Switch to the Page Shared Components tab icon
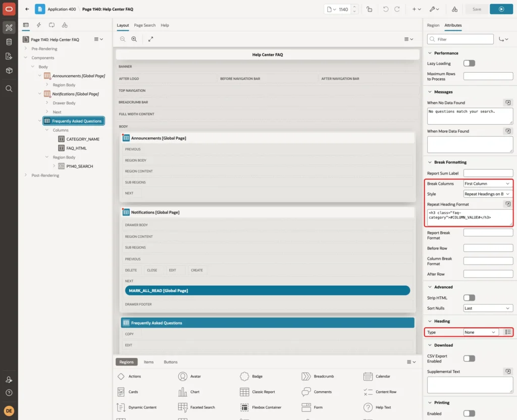This screenshot has width=517, height=420. pos(65,25)
